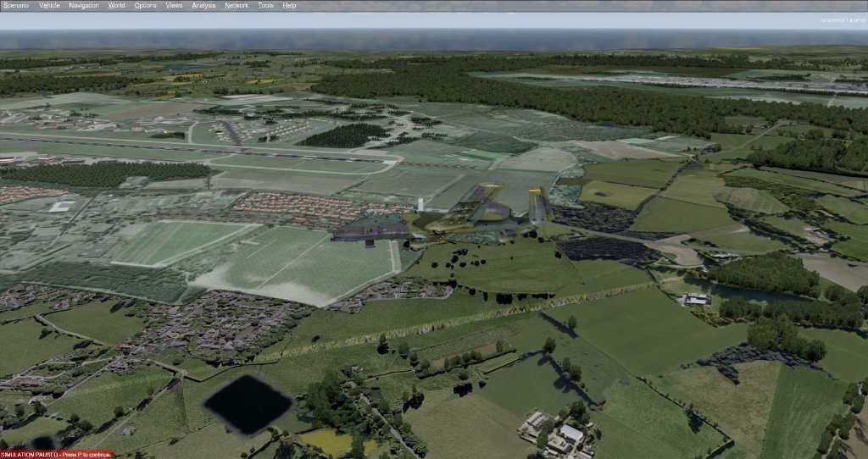Open the Tools menu
Viewport: 868px width, 459px height.
tap(265, 5)
